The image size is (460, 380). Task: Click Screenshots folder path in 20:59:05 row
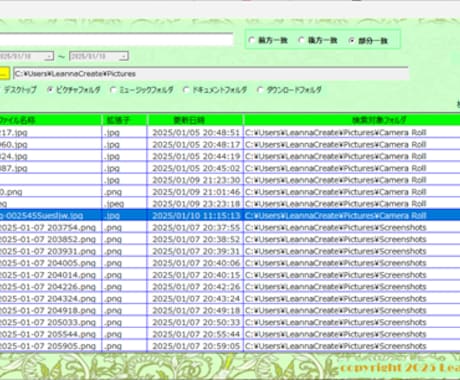click(336, 346)
